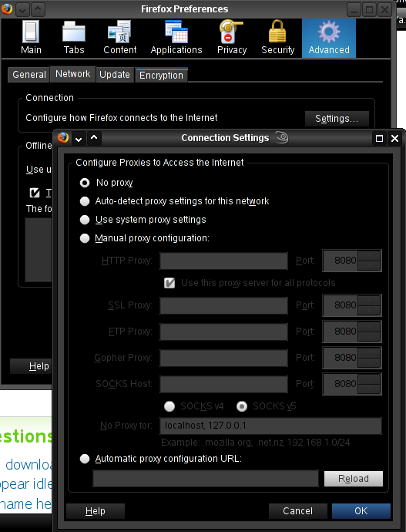Switch to the General sub-tab
Viewport: 406px width, 532px height.
tap(29, 75)
